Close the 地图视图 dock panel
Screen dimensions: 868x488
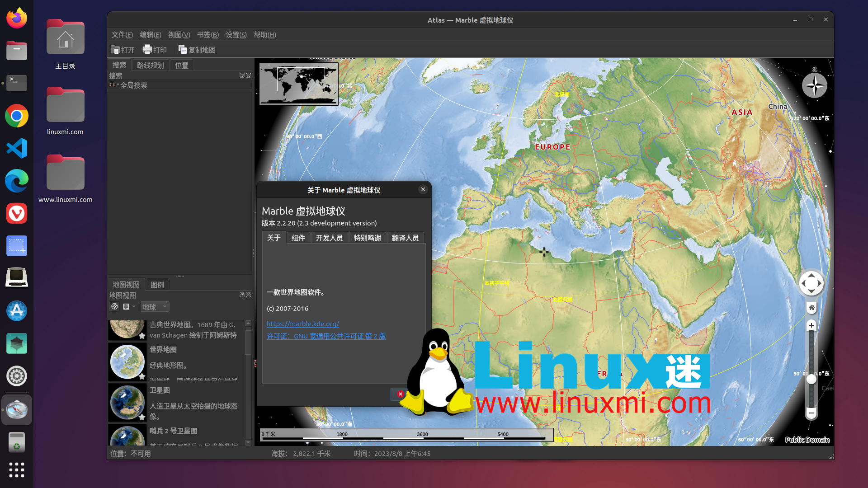tap(248, 295)
